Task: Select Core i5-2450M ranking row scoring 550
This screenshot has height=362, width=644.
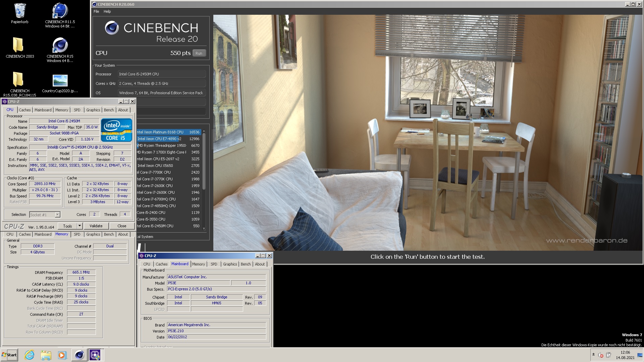Action: coord(169,226)
